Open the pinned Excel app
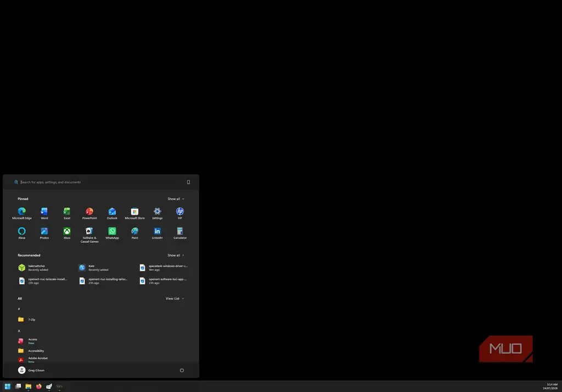This screenshot has height=392, width=562. (67, 213)
